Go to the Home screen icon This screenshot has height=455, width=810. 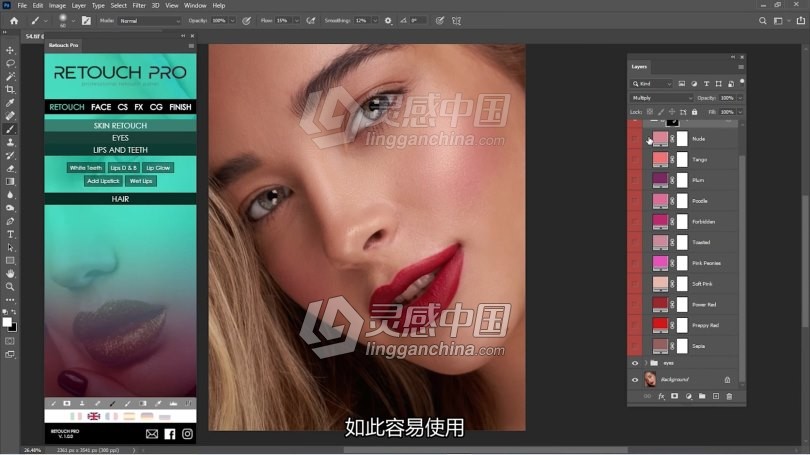(x=14, y=21)
